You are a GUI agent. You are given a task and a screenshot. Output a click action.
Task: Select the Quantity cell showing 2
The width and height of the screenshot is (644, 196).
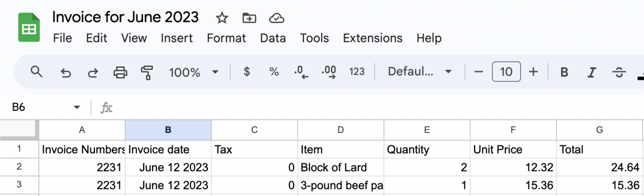click(x=427, y=167)
